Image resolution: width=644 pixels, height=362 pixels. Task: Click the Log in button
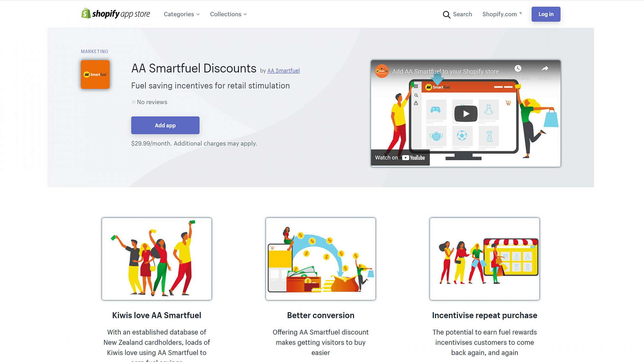point(546,14)
